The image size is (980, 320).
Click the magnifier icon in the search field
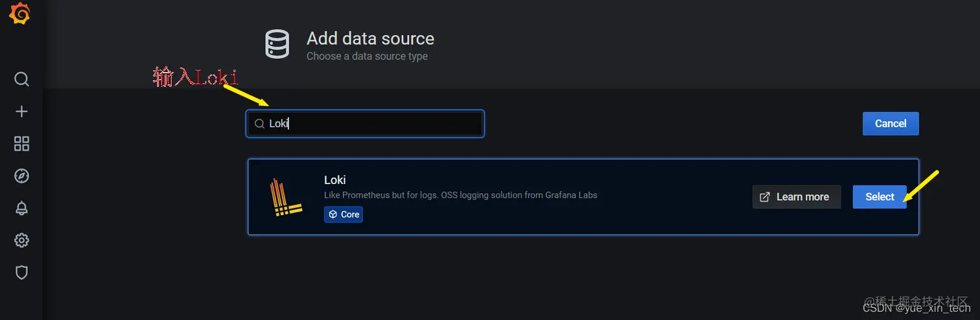pyautogui.click(x=259, y=124)
